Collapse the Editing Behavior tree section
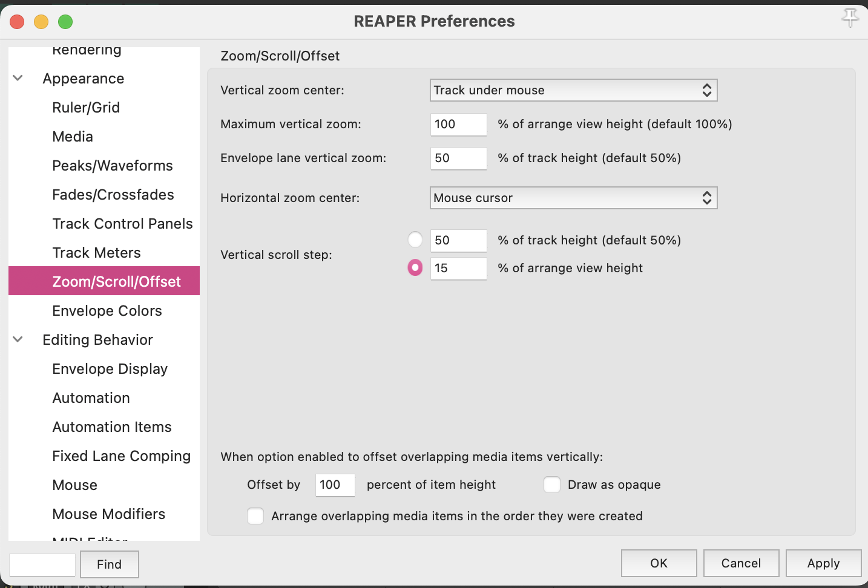The image size is (868, 588). tap(18, 339)
